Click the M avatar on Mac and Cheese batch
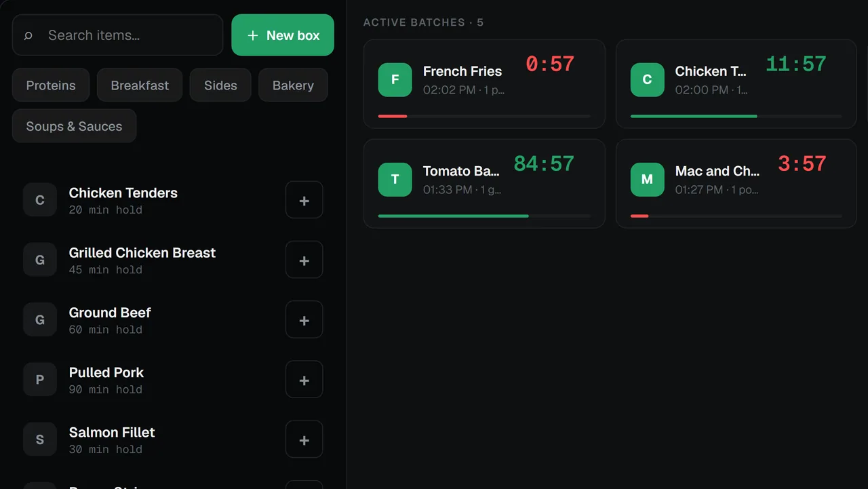 (x=647, y=180)
